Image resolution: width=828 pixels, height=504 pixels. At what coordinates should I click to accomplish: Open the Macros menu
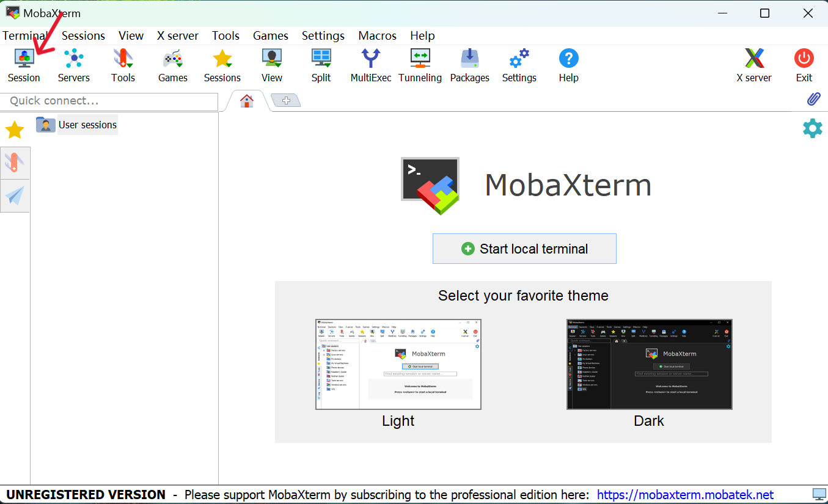pos(378,35)
